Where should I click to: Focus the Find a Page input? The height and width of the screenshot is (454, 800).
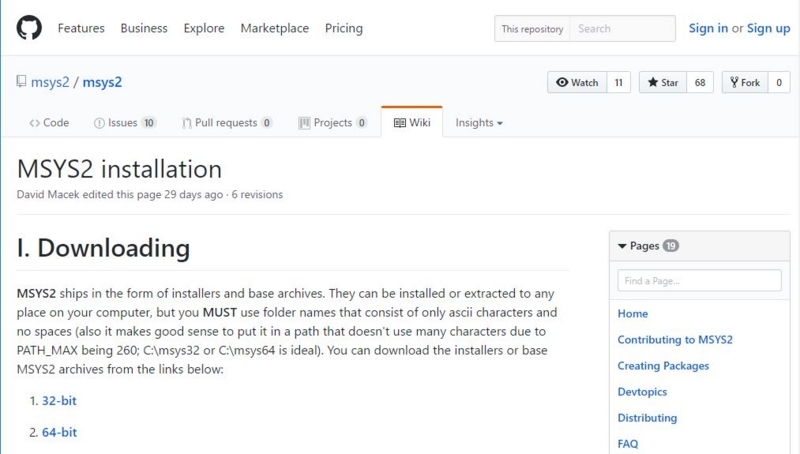[699, 281]
